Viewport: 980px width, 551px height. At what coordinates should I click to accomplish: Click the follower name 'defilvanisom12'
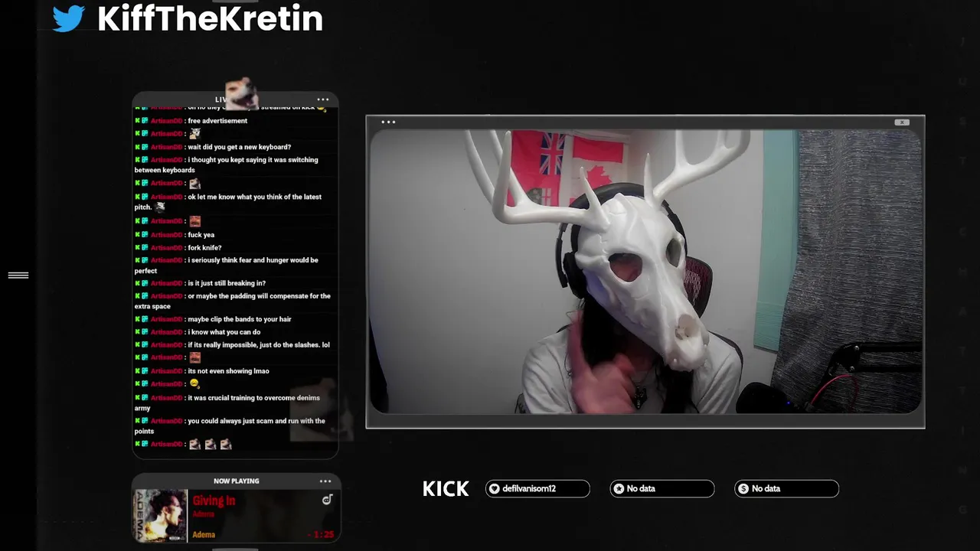click(x=529, y=489)
